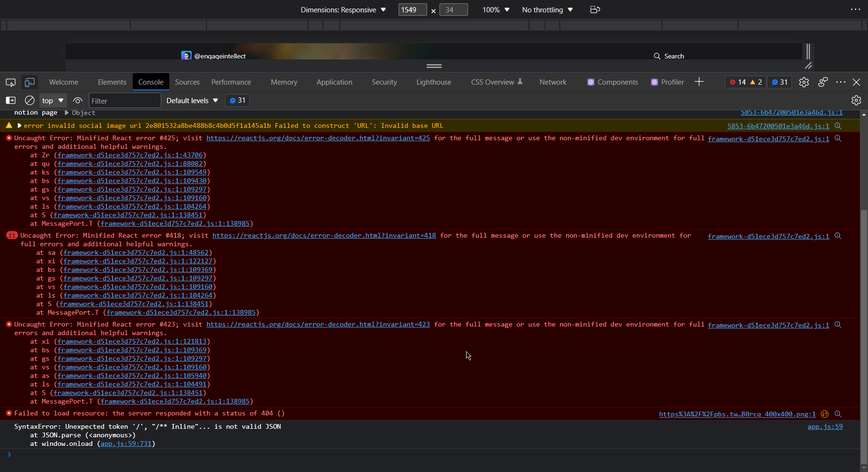This screenshot has height=472, width=868.
Task: Click the Search icon in page preview
Action: (657, 56)
